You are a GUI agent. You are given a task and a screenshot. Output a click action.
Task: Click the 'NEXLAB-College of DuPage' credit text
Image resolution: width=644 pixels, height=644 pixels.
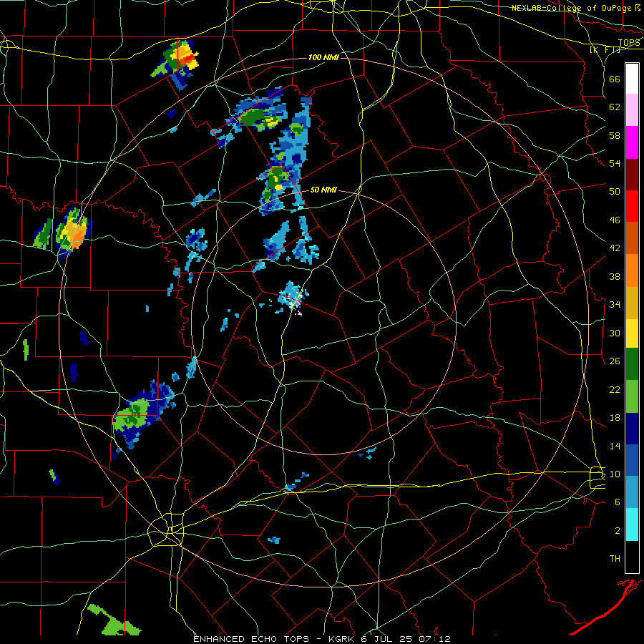[571, 8]
